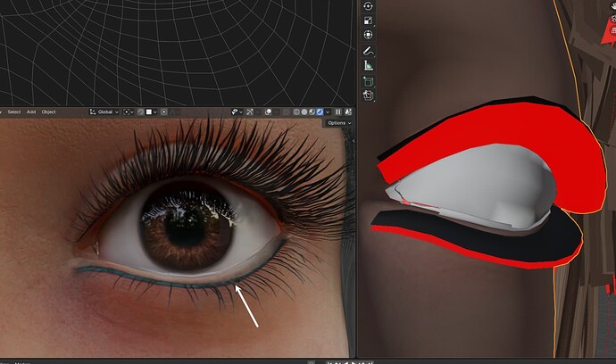This screenshot has width=616, height=364.
Task: Open the Object menu
Action: (x=49, y=112)
